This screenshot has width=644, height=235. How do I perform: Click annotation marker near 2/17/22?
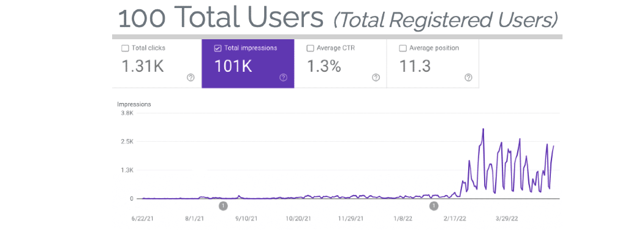(434, 206)
